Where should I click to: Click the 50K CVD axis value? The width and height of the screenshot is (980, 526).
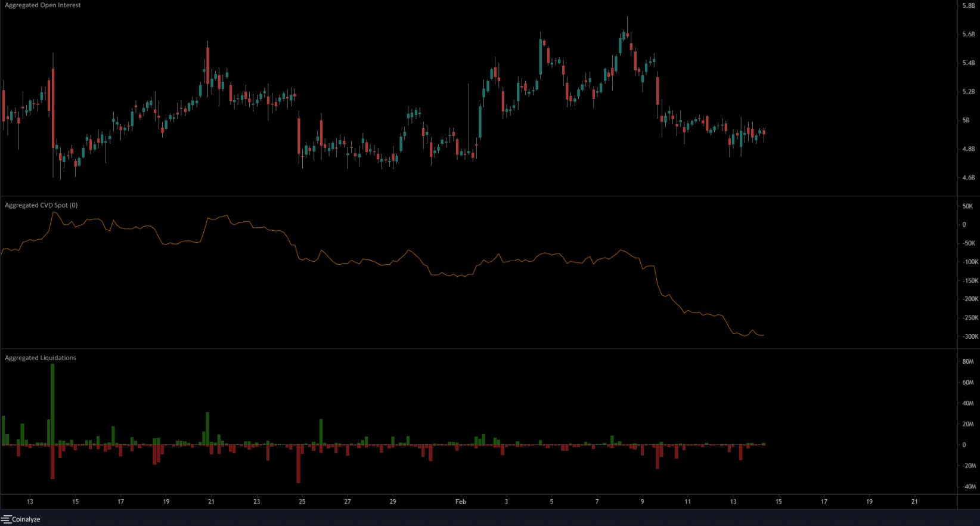(x=967, y=206)
